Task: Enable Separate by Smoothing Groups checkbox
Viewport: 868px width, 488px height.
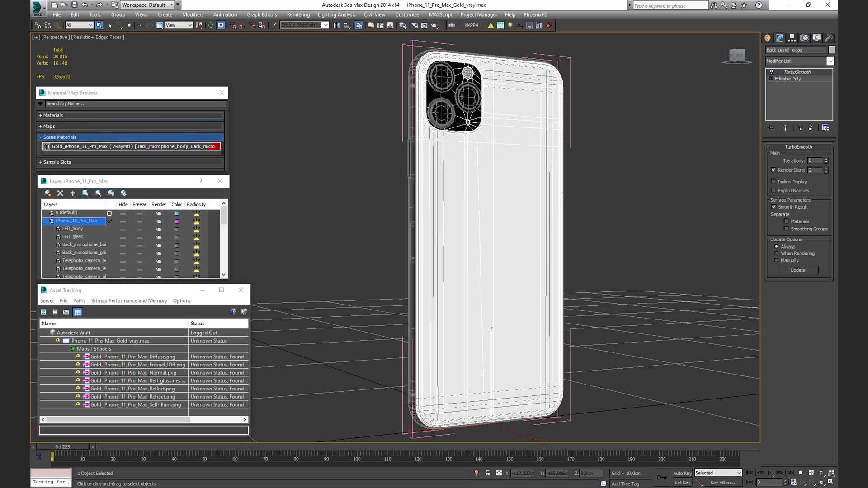Action: click(x=787, y=229)
